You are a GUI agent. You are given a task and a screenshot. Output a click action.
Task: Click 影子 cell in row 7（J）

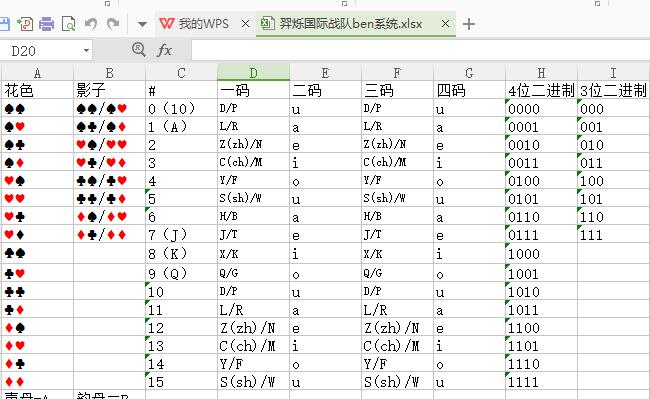(109, 234)
